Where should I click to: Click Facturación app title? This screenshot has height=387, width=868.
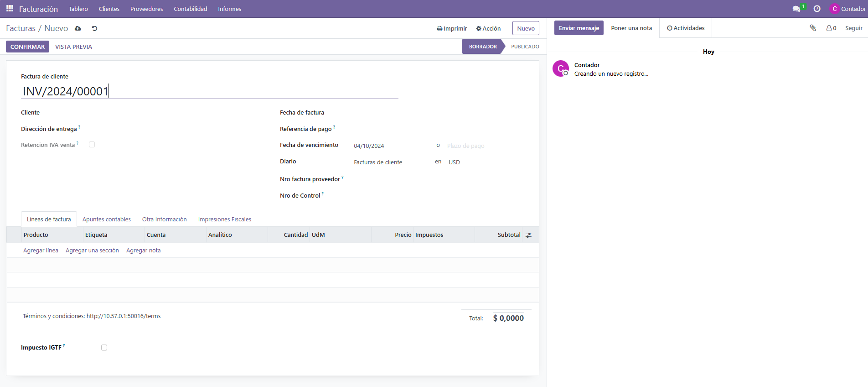coord(38,9)
